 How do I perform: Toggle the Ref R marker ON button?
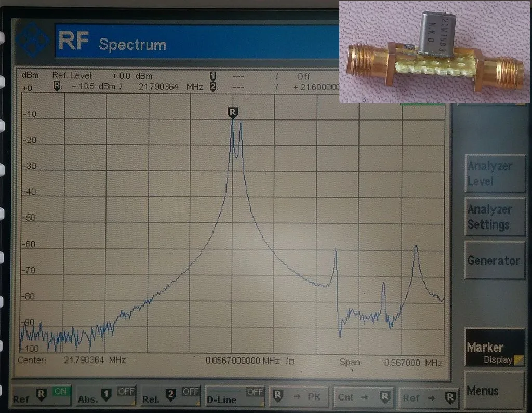pyautogui.click(x=42, y=396)
